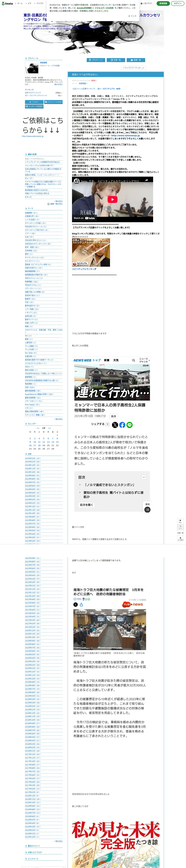Select calendar date 18
This screenshot has height=868, width=186.
[x=39, y=445]
